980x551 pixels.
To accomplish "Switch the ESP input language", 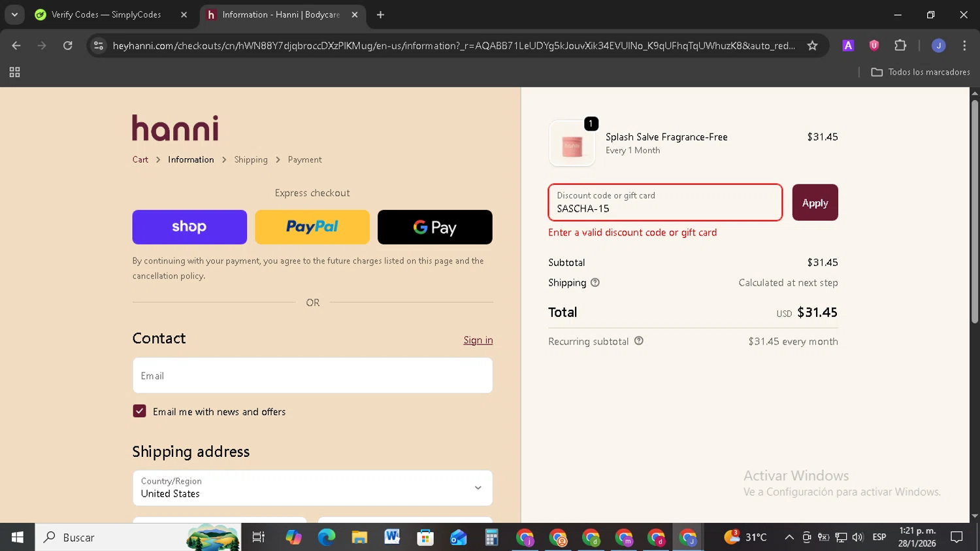I will (x=879, y=537).
